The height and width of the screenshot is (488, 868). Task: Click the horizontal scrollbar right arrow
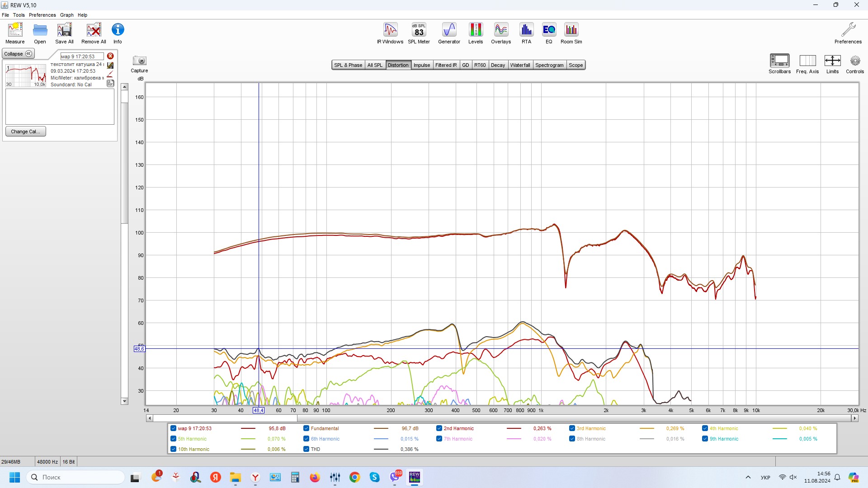tap(854, 418)
